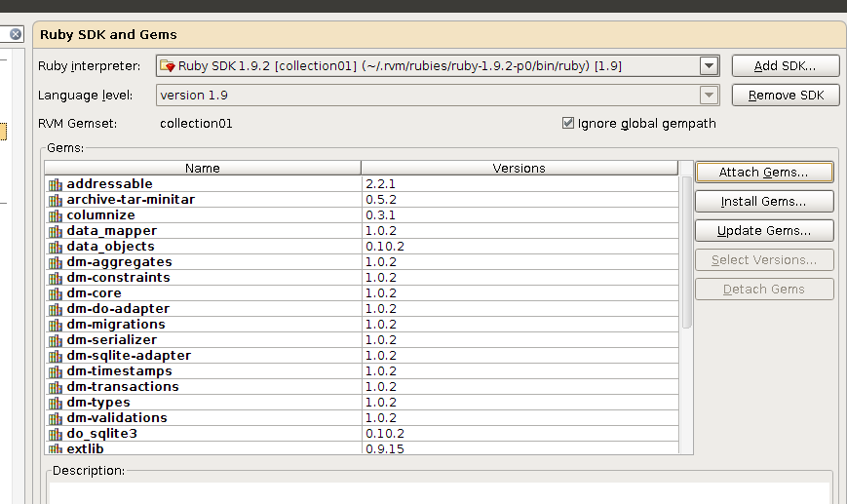Click the Language level version 1.9 field
Viewport: 847px width, 504px height.
[x=438, y=96]
